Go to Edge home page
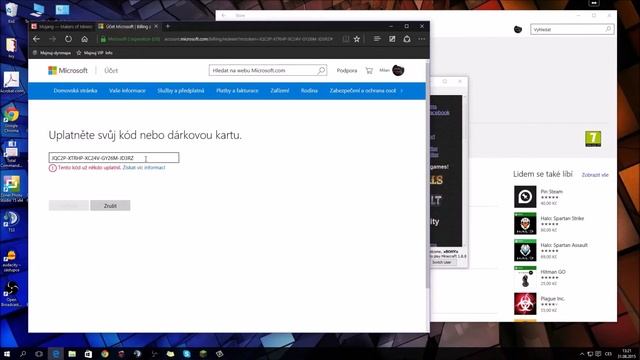The image size is (640, 360). tap(84, 39)
